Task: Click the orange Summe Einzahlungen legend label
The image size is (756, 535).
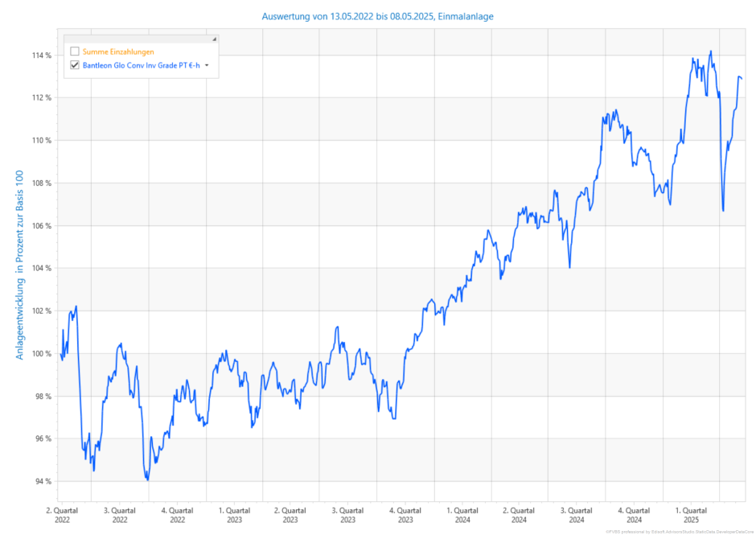Action: (118, 51)
